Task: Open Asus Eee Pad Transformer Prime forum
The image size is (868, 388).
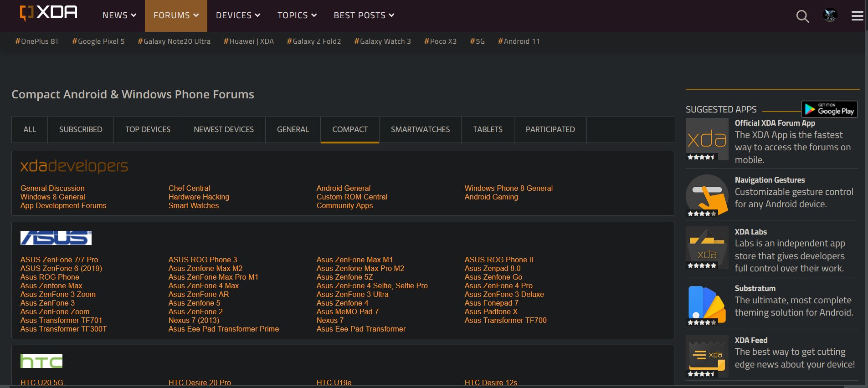Action: [x=224, y=329]
